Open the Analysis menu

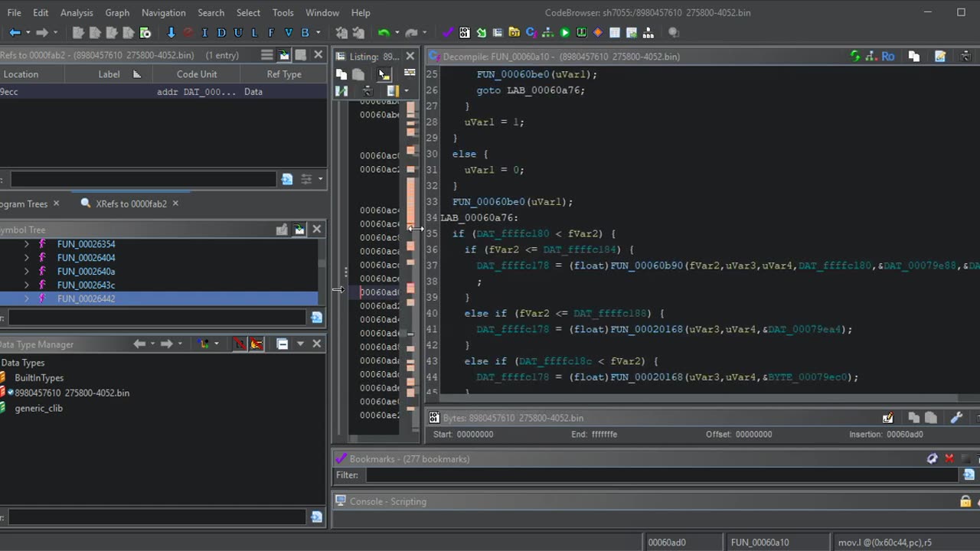coord(77,12)
